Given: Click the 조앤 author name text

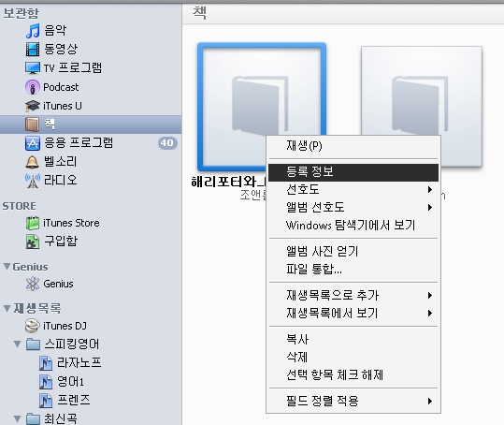Looking at the screenshot, I should pos(253,195).
